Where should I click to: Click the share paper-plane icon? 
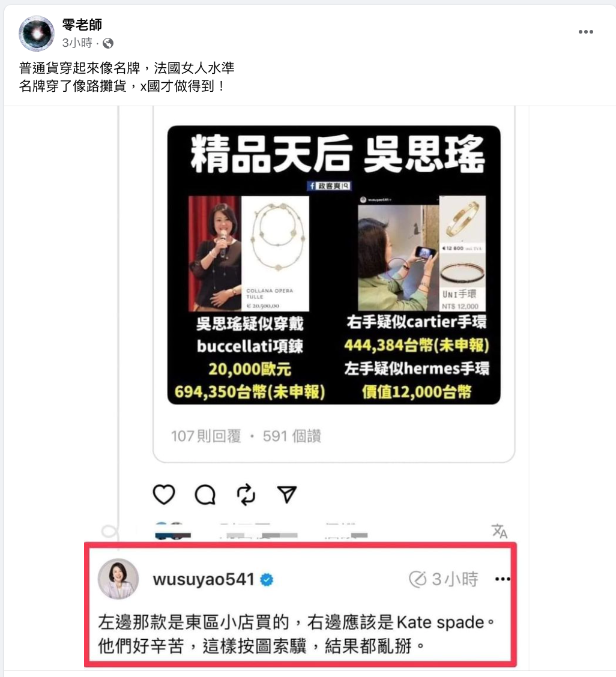click(x=286, y=495)
